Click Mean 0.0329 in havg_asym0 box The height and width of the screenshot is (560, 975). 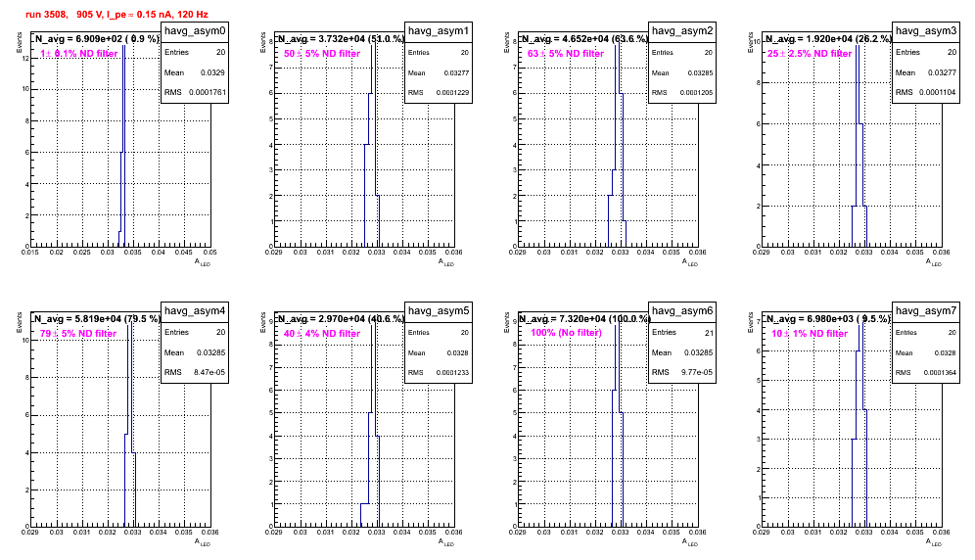(x=195, y=72)
